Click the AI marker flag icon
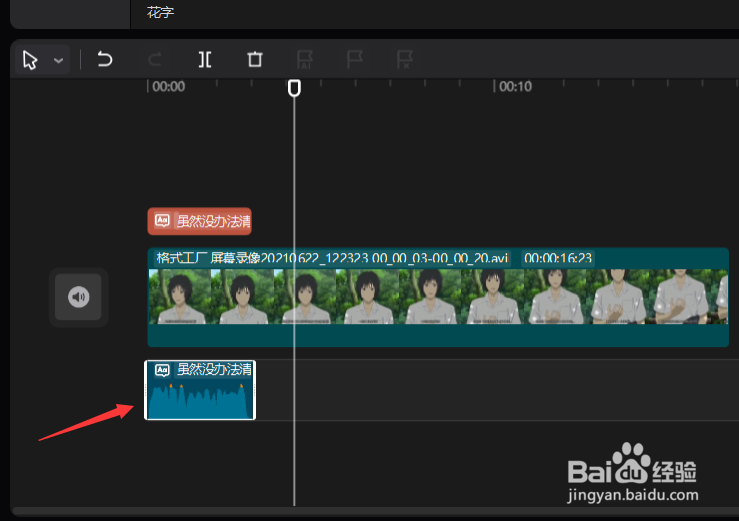Image resolution: width=739 pixels, height=521 pixels. (305, 60)
